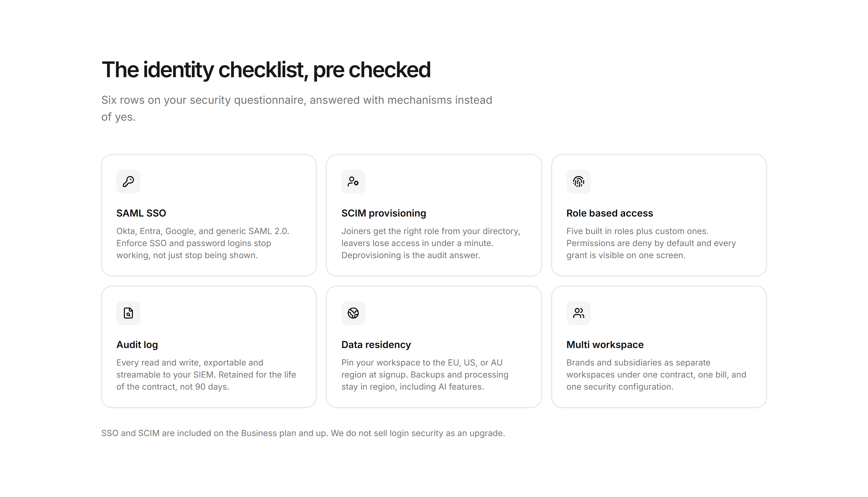Click the Multi workspace heading
868x497 pixels.
[605, 344]
